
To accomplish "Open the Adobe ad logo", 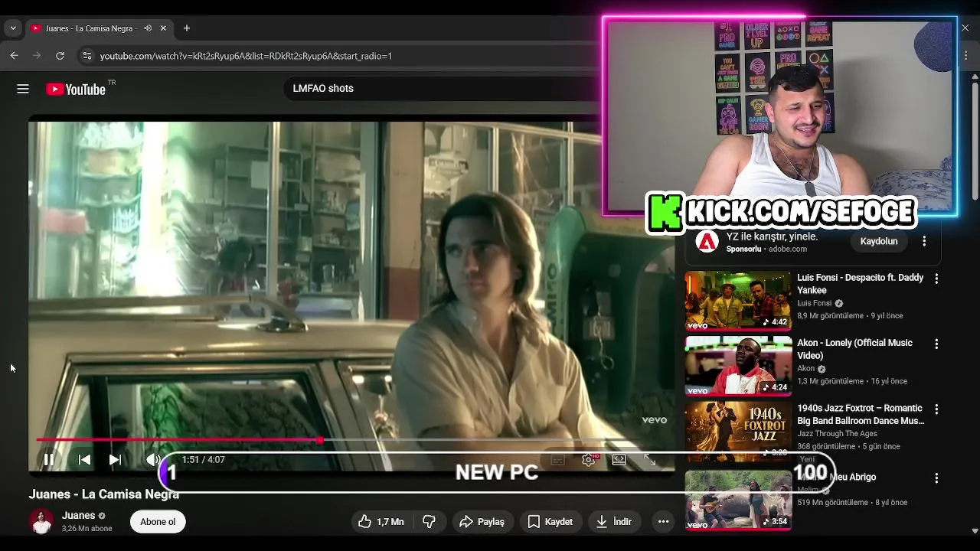I will 707,242.
